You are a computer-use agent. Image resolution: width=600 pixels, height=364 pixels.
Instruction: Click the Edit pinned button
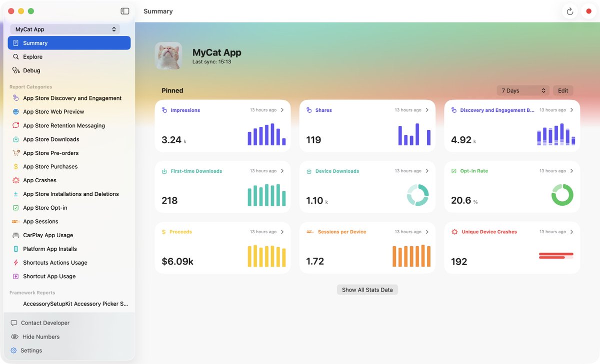pyautogui.click(x=563, y=90)
